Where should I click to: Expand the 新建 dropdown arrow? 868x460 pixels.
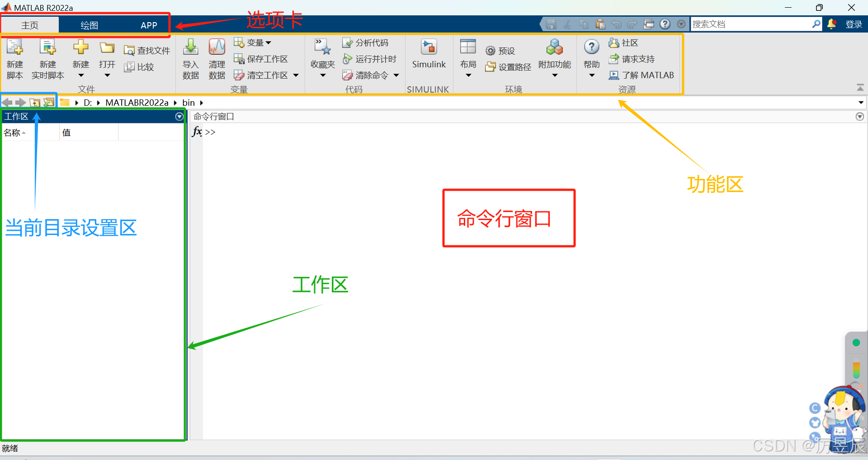pyautogui.click(x=81, y=75)
